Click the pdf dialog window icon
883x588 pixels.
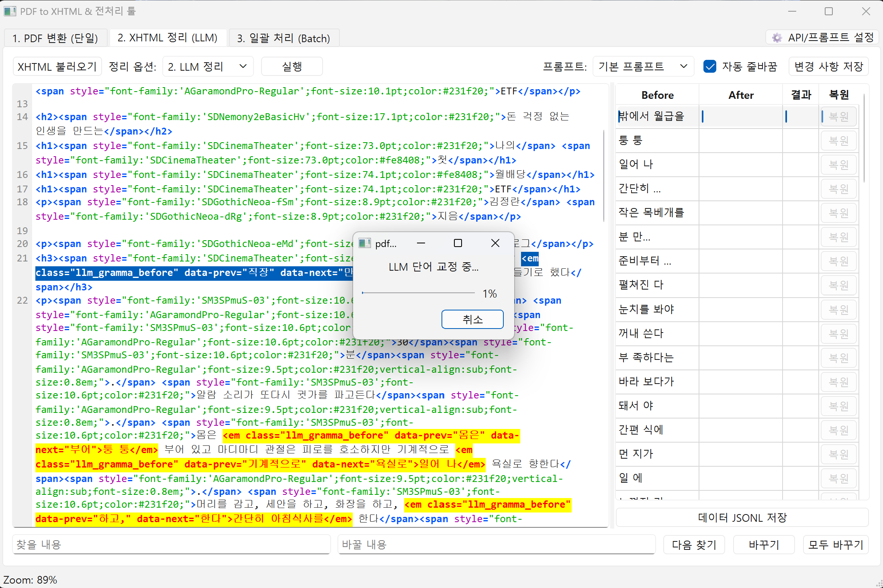[x=365, y=243]
